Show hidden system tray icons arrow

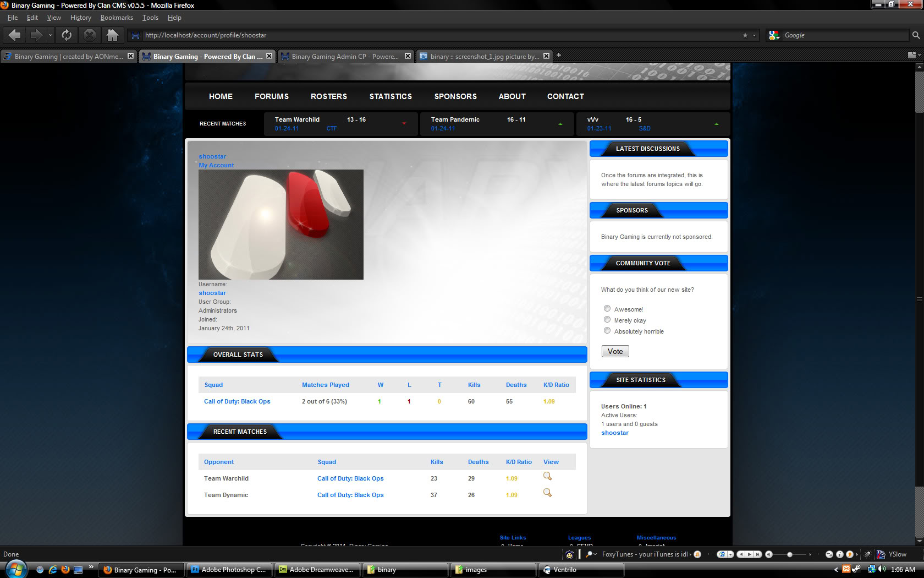click(x=836, y=570)
